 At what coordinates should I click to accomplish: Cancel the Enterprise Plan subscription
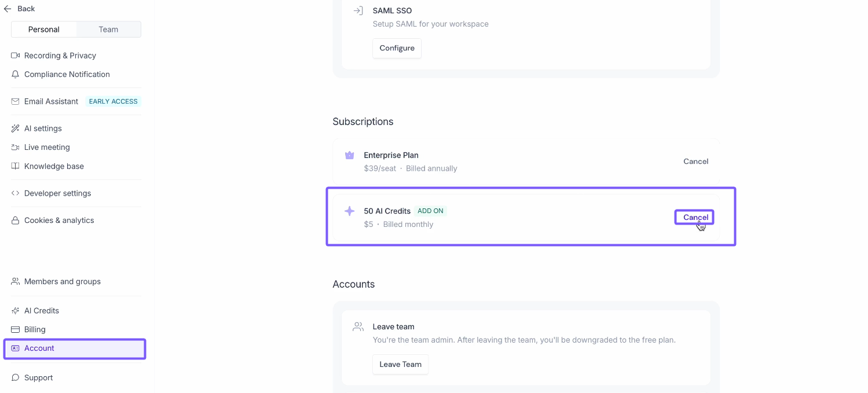coord(695,161)
